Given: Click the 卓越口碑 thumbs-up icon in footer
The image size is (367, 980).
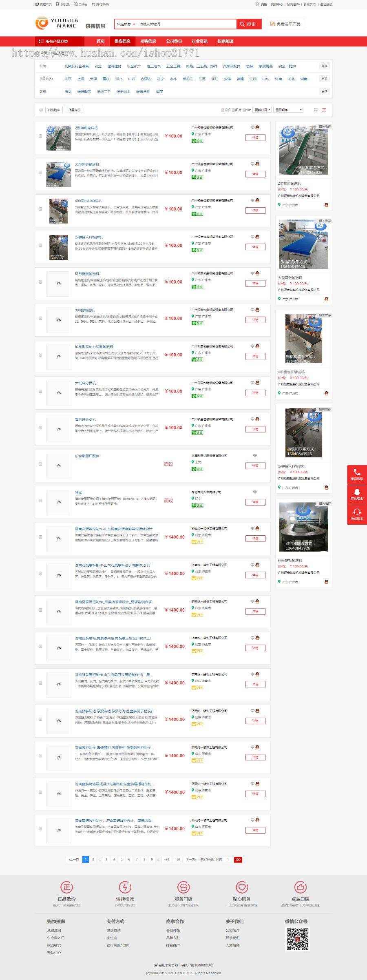Looking at the screenshot, I should click(301, 887).
